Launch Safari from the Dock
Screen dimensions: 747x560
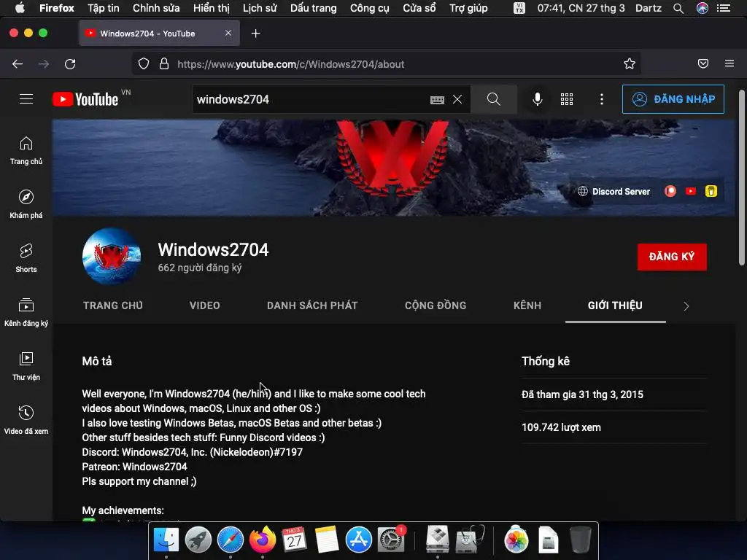tap(230, 540)
